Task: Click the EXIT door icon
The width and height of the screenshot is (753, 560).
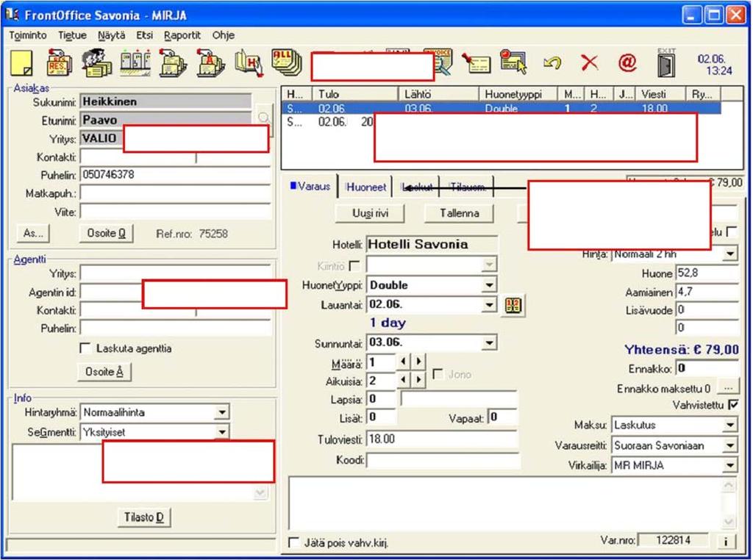Action: 666,63
